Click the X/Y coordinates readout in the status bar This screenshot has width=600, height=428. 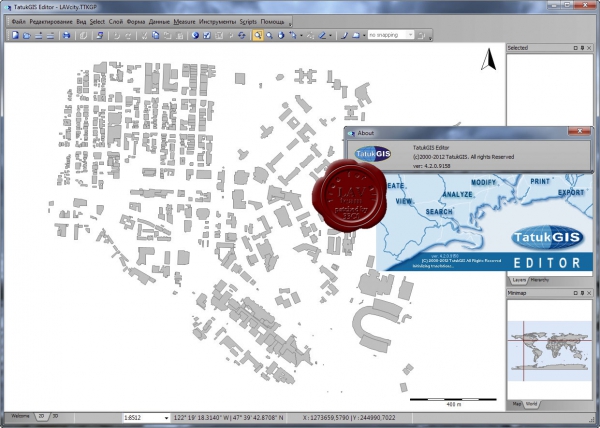[x=349, y=418]
